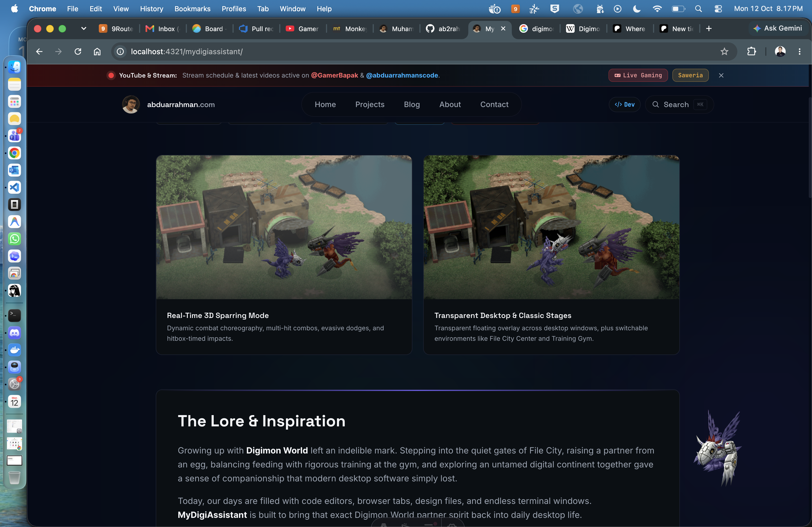Viewport: 812px width, 527px height.
Task: Click the Live Gaming button
Action: point(638,75)
